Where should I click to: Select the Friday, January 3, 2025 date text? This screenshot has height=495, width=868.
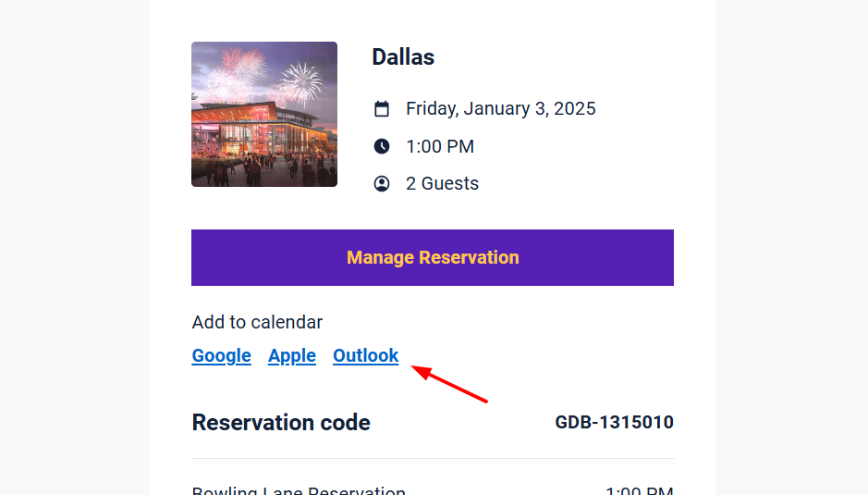(x=500, y=108)
